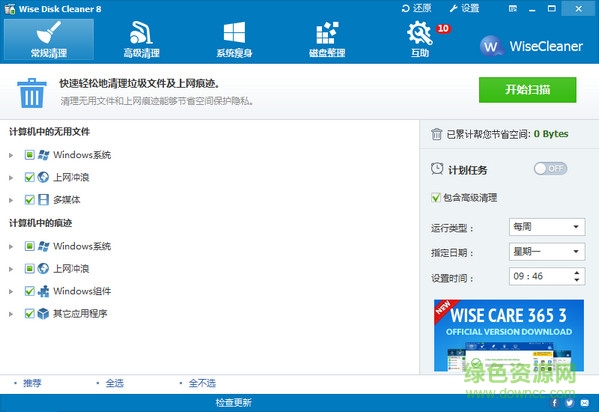
Task: Open the 运行类型 每周 dropdown
Action: [547, 227]
